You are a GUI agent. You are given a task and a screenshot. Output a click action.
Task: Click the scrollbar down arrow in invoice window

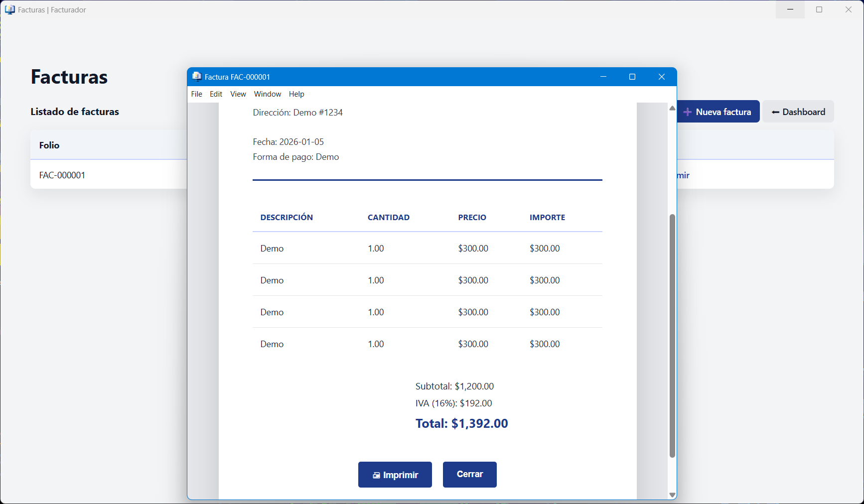(x=672, y=495)
